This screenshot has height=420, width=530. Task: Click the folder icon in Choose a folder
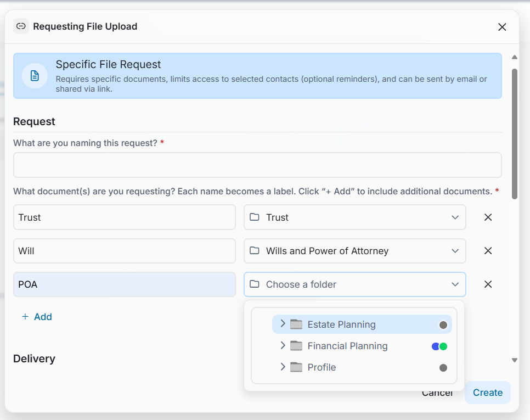[x=255, y=284]
